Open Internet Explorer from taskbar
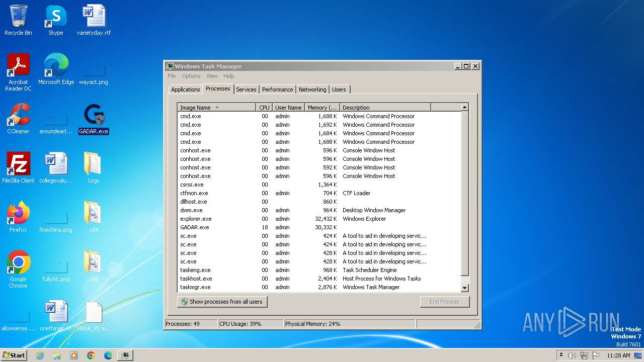644x362 pixels. (x=40, y=355)
